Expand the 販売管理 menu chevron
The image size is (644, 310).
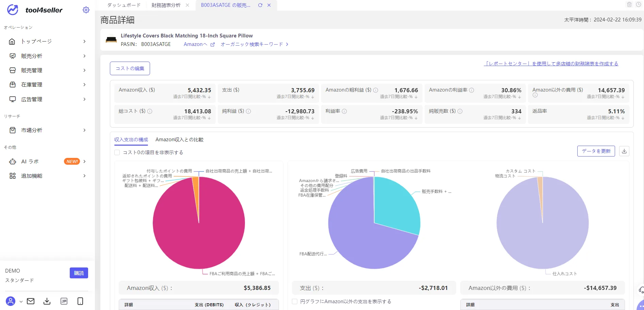[84, 70]
